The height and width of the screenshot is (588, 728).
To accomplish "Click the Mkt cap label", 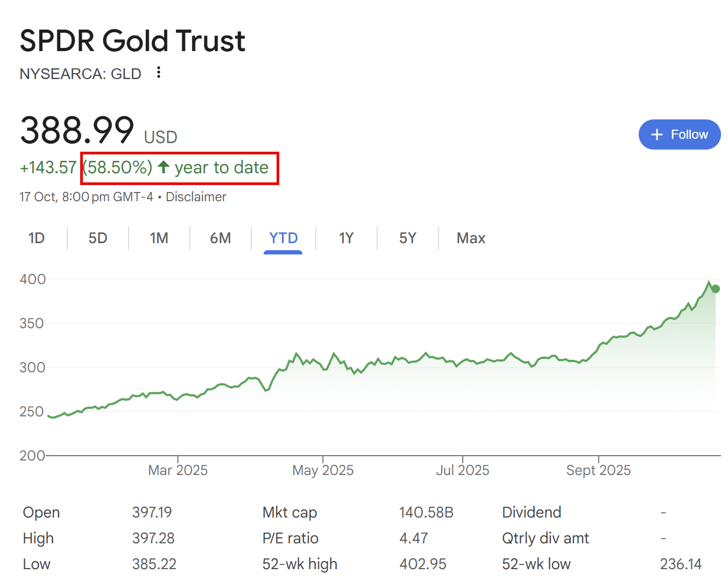I will [289, 512].
